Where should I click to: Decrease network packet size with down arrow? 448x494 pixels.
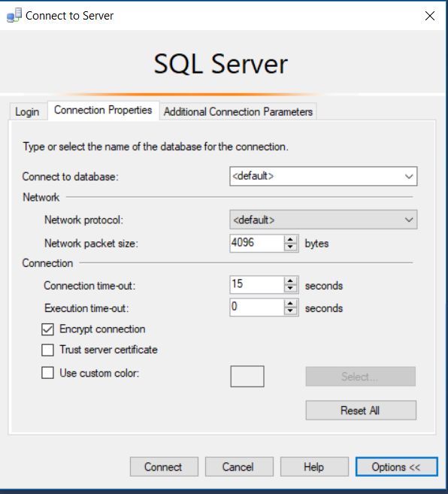coord(290,247)
